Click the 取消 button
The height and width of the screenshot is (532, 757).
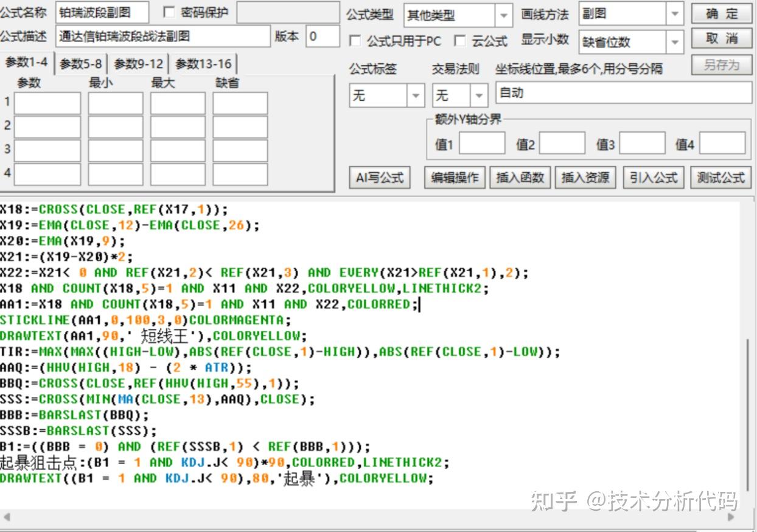[x=722, y=38]
